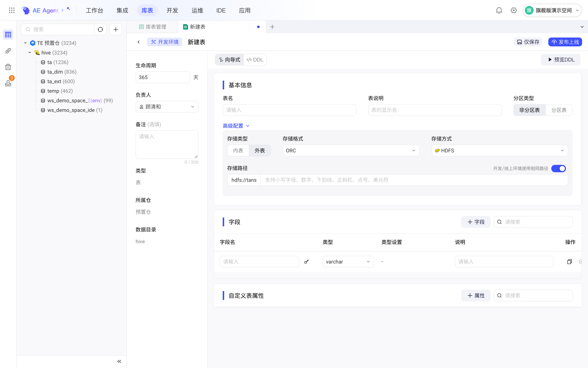The height and width of the screenshot is (368, 588).
Task: Open the settings gear icon
Action: pos(513,10)
